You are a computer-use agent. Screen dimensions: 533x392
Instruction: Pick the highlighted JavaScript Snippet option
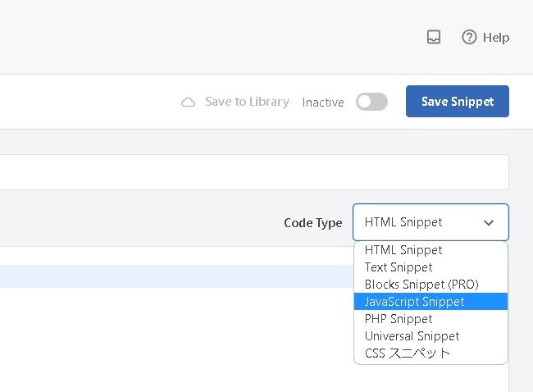414,302
